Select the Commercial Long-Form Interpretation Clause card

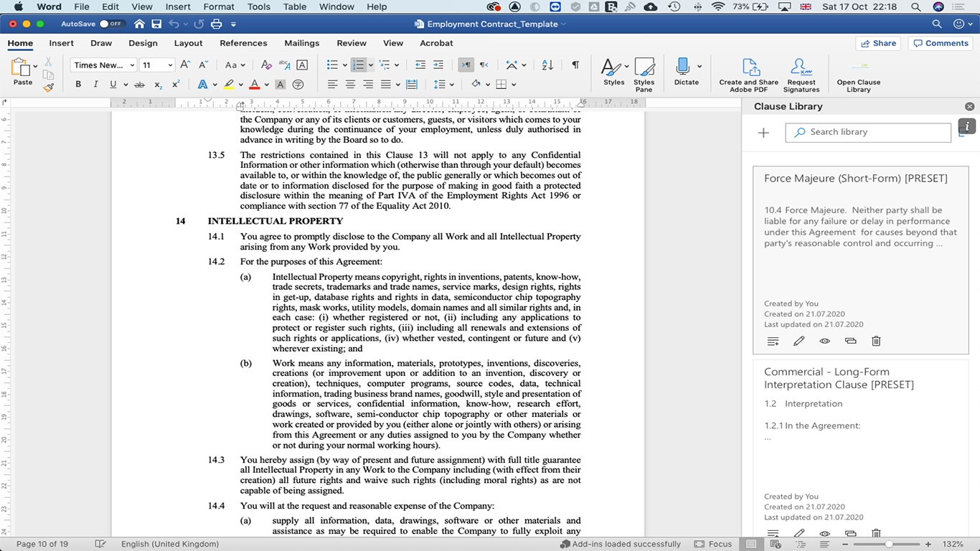click(860, 448)
